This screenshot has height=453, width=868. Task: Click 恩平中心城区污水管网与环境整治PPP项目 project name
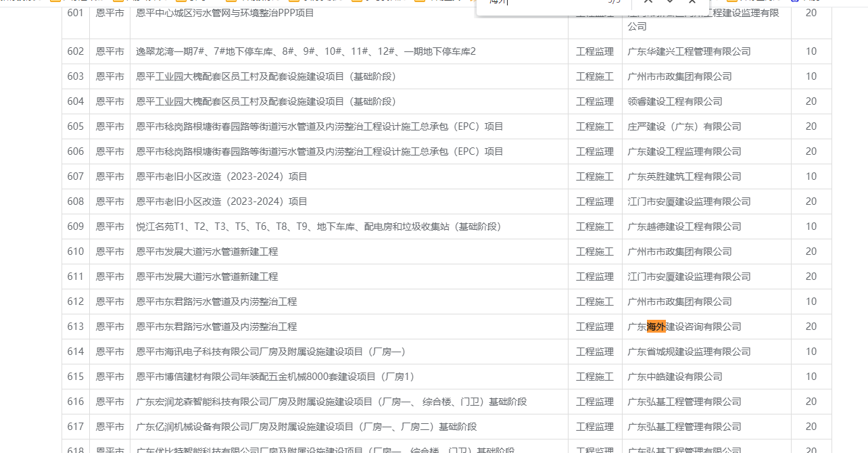225,13
